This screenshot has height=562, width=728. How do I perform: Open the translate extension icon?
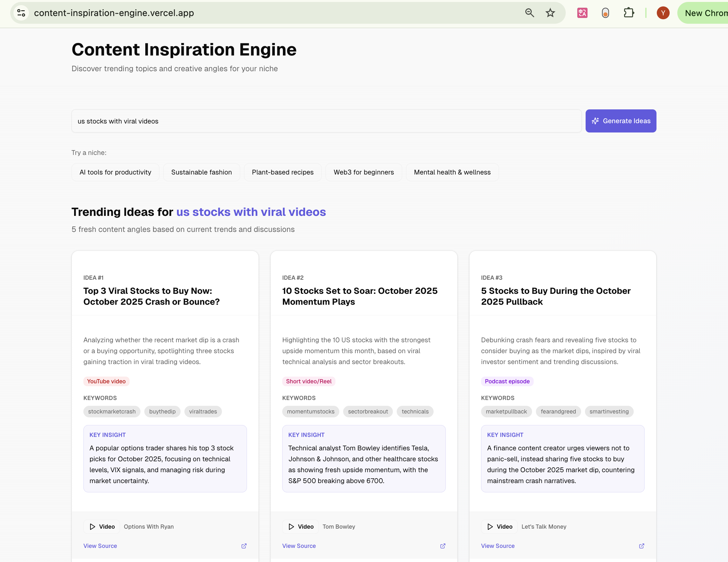tap(582, 13)
